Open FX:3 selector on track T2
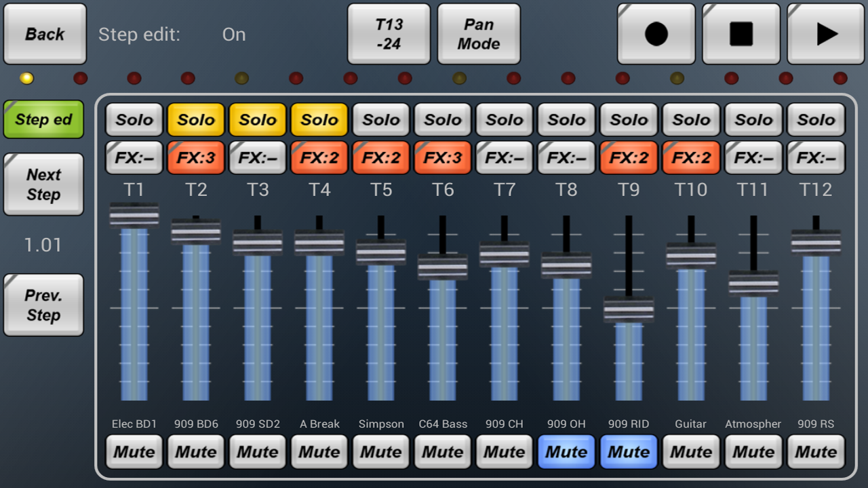Screen dimensions: 868x488 [x=196, y=158]
